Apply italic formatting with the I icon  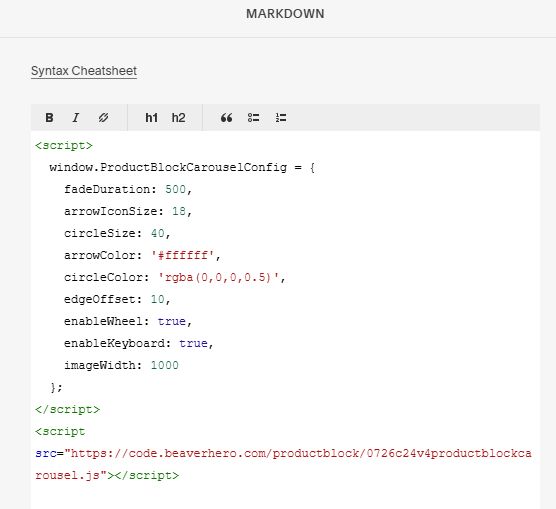76,118
